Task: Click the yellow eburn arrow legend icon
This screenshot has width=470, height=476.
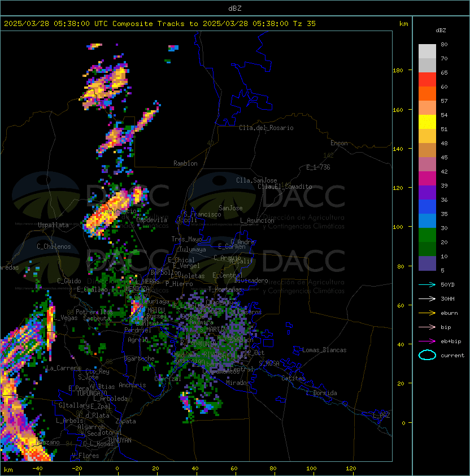Action: pos(427,313)
